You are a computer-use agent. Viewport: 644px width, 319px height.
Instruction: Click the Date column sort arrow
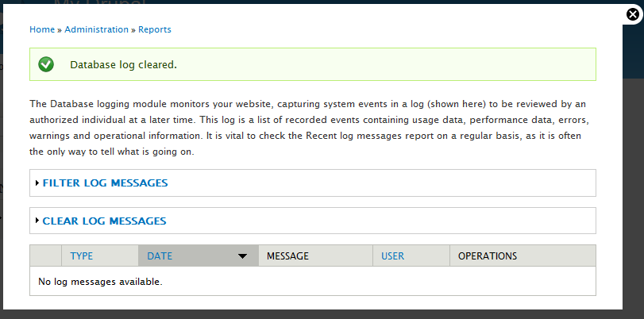coord(243,256)
